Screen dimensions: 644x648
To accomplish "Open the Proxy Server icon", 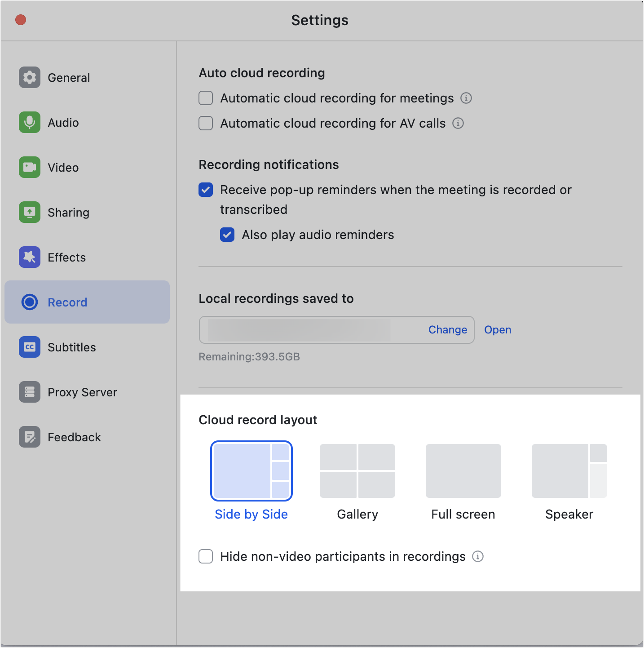I will coord(30,392).
